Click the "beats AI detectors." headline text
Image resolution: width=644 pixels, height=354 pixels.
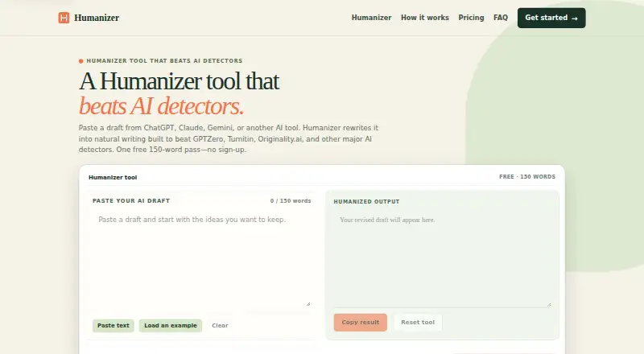coord(161,106)
